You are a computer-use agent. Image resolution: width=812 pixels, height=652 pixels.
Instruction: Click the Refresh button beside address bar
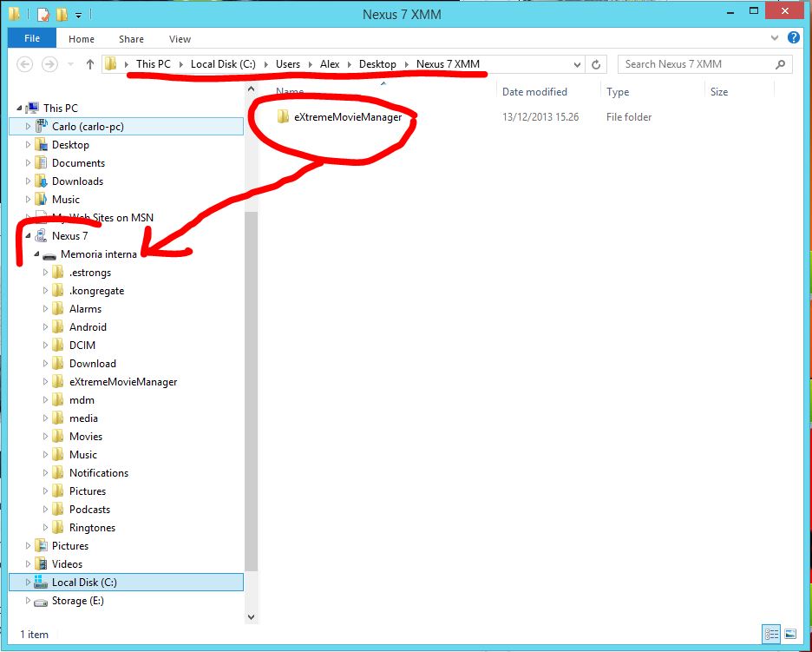tap(596, 64)
